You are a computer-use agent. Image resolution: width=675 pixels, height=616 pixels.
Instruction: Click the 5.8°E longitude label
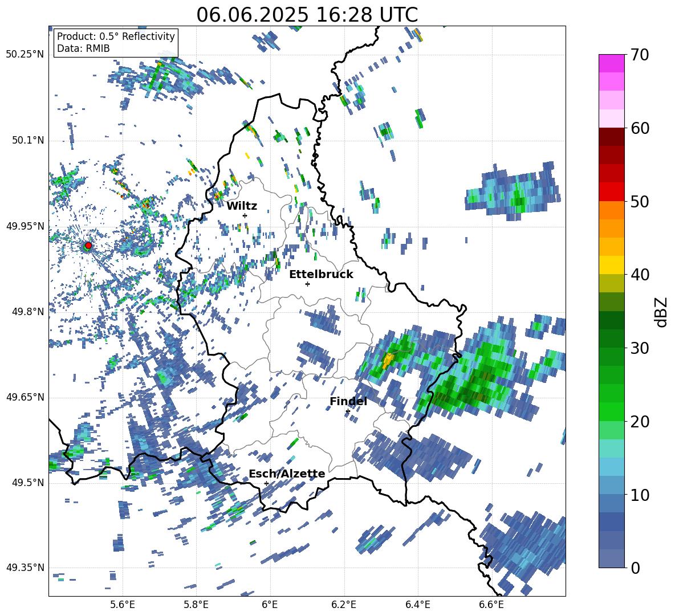tap(196, 605)
